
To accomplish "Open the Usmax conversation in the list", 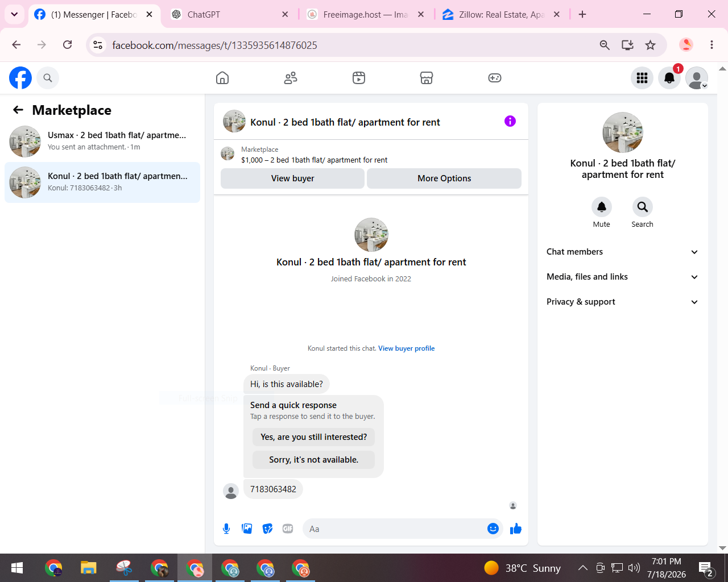I will click(102, 142).
